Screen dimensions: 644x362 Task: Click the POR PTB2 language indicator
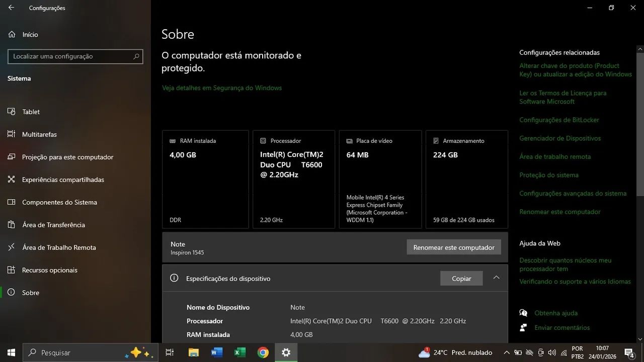[x=578, y=352]
